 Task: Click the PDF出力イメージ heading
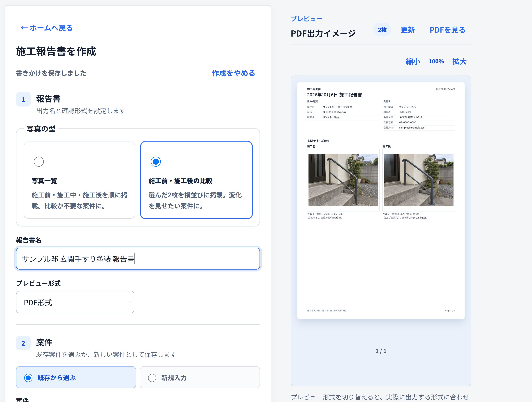[x=323, y=33]
